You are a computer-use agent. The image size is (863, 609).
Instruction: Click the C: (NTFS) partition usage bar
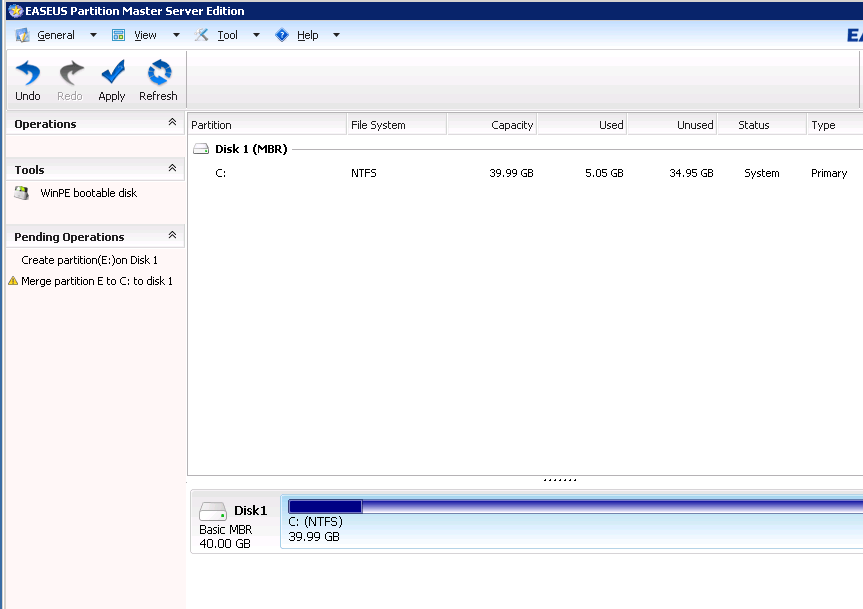pos(570,507)
